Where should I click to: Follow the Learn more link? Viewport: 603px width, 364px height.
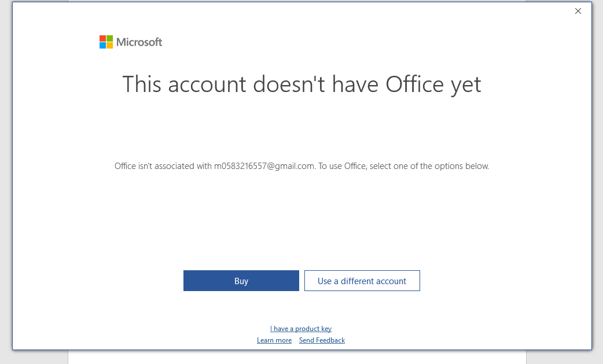click(x=274, y=340)
